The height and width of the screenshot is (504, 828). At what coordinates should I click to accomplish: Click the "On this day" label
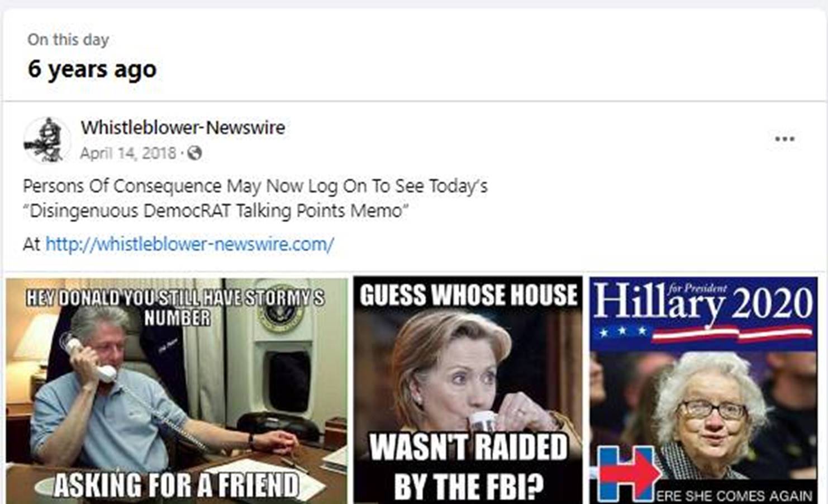[x=68, y=40]
